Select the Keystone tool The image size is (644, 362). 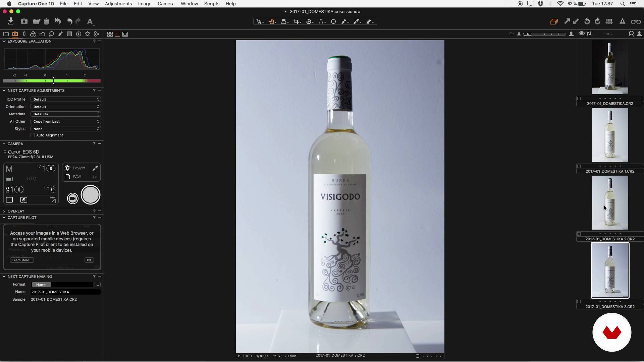(322, 21)
